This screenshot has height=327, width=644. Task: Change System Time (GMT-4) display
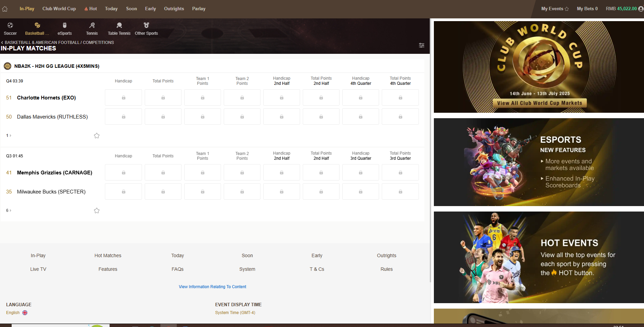coord(235,313)
